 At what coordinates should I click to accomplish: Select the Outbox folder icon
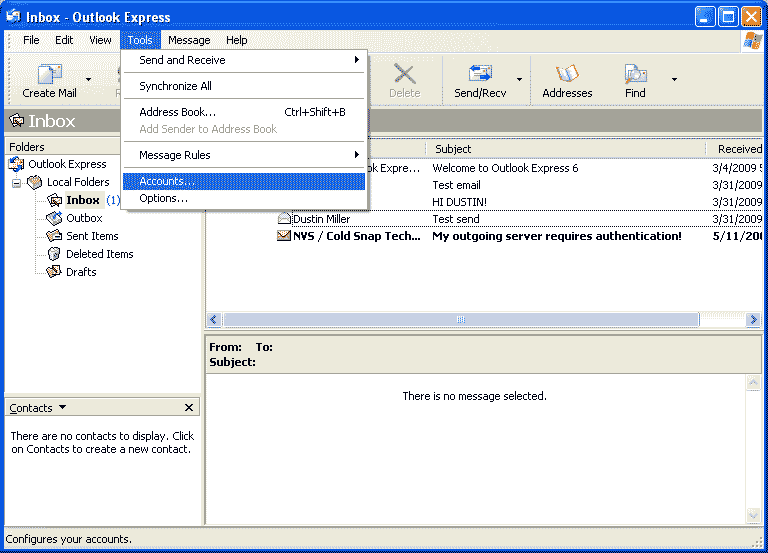(54, 218)
